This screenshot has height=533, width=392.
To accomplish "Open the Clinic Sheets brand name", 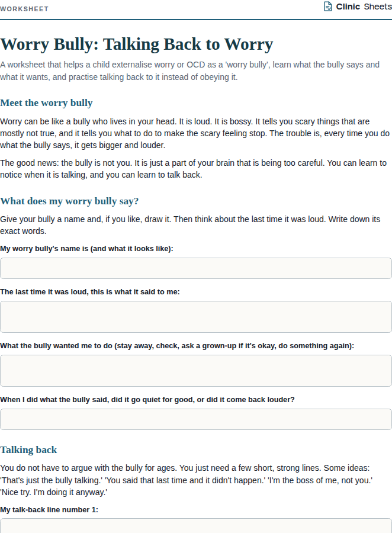I will click(364, 7).
